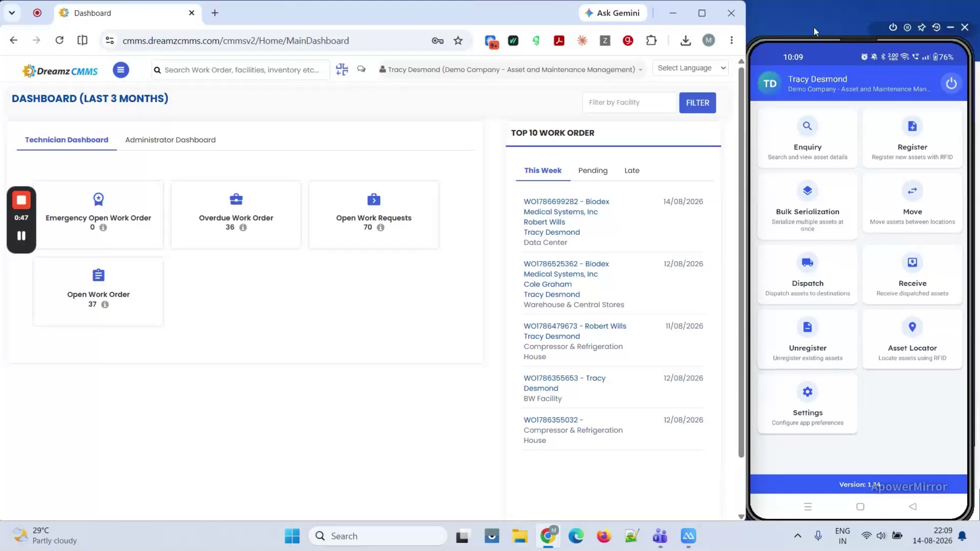Tap the phone back navigation triangle
This screenshot has height=551, width=980.
click(913, 507)
